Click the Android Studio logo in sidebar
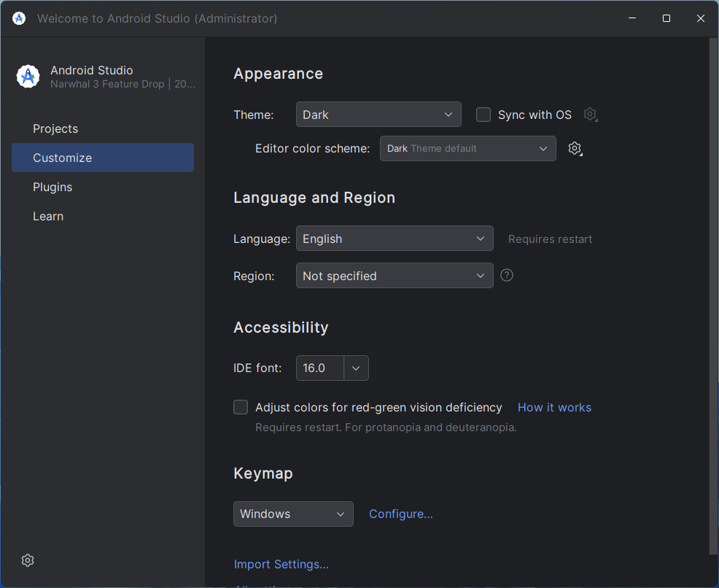Viewport: 719px width, 588px height. (x=28, y=77)
